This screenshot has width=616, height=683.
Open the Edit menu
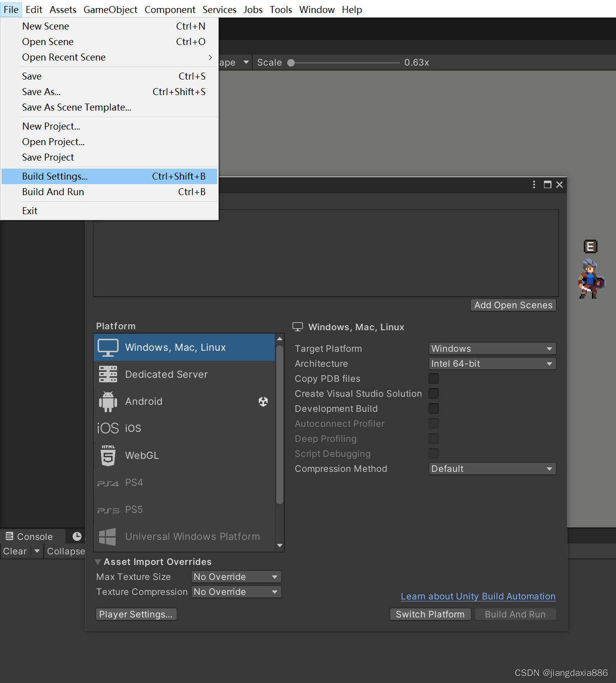point(34,10)
